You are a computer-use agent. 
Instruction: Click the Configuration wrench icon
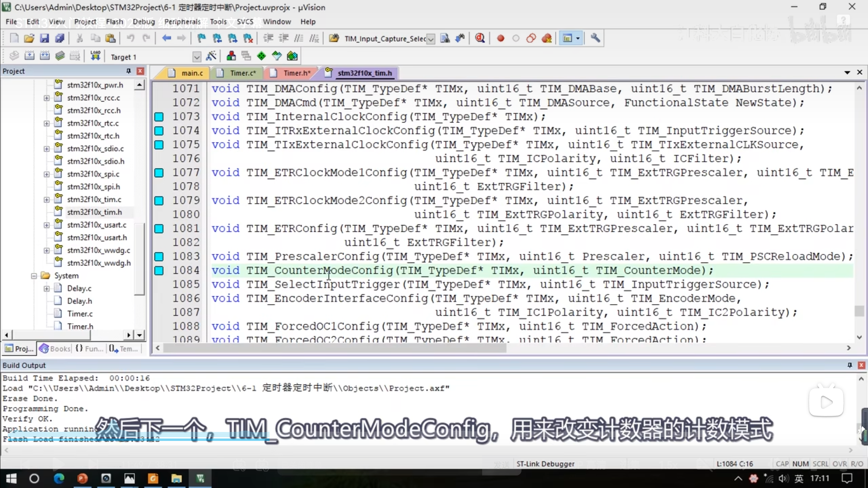595,38
